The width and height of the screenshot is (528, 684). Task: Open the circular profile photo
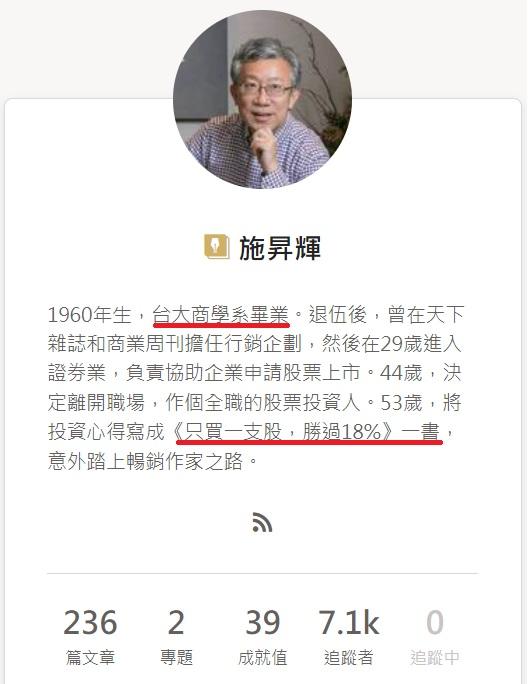262,99
